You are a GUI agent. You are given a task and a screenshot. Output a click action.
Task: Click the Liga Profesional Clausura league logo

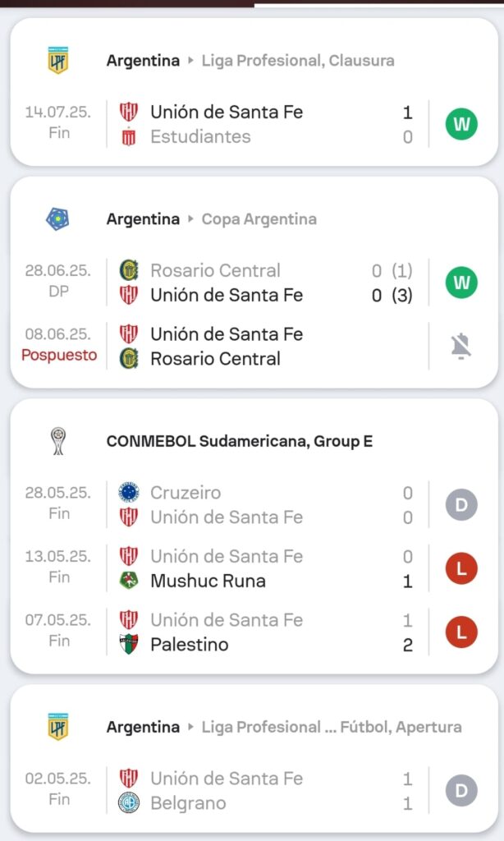tap(57, 61)
